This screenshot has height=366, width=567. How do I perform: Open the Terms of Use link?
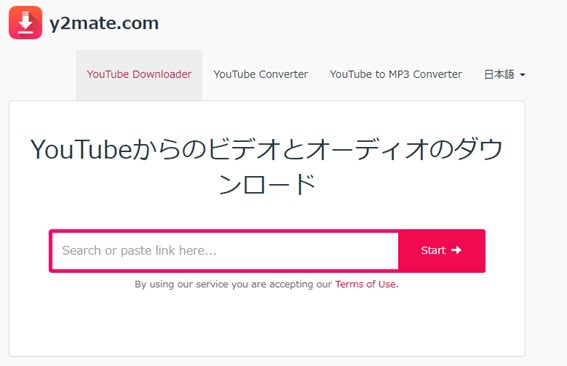(366, 284)
